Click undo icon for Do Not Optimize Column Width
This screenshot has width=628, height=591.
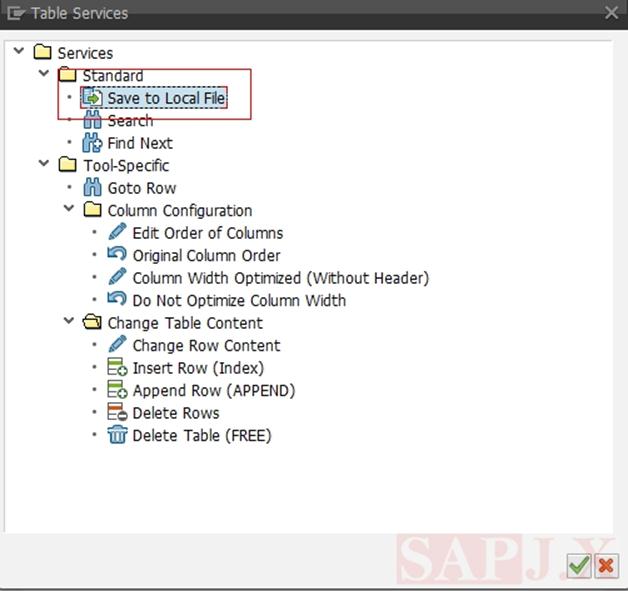tap(117, 299)
